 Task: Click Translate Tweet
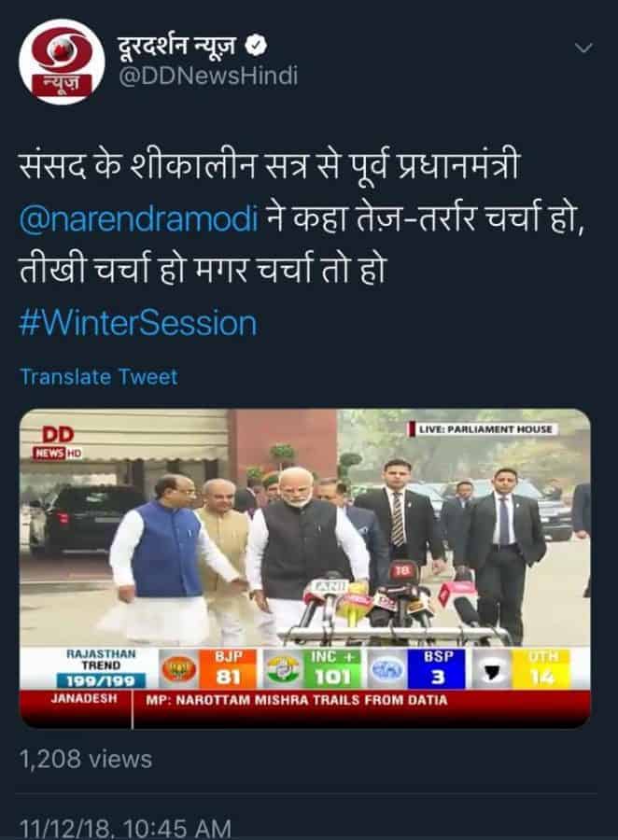pyautogui.click(x=99, y=377)
